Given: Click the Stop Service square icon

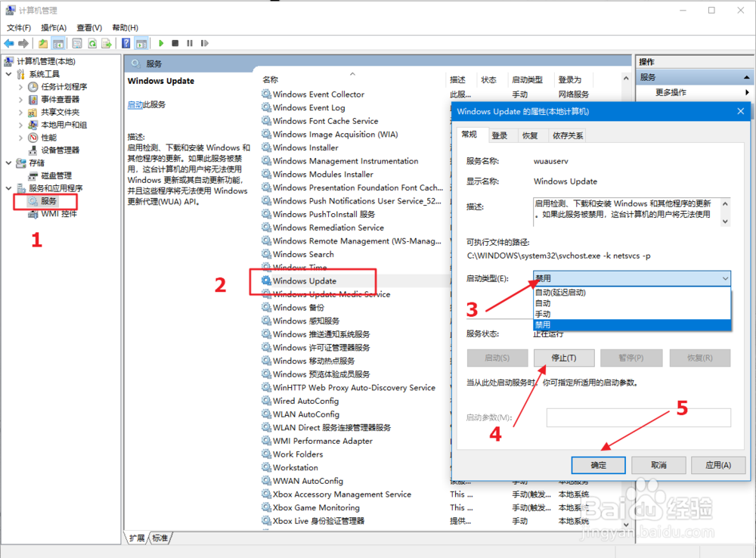Looking at the screenshot, I should (x=175, y=43).
